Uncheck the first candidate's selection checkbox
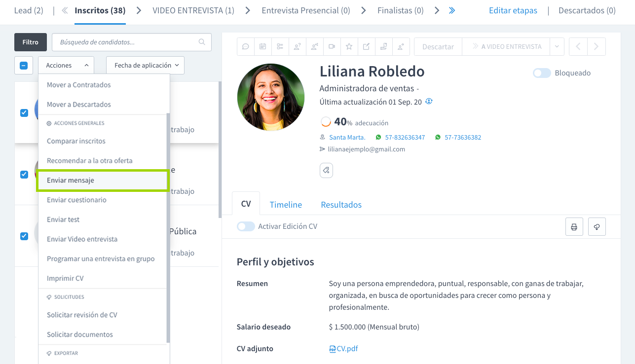The height and width of the screenshot is (364, 635). tap(24, 112)
